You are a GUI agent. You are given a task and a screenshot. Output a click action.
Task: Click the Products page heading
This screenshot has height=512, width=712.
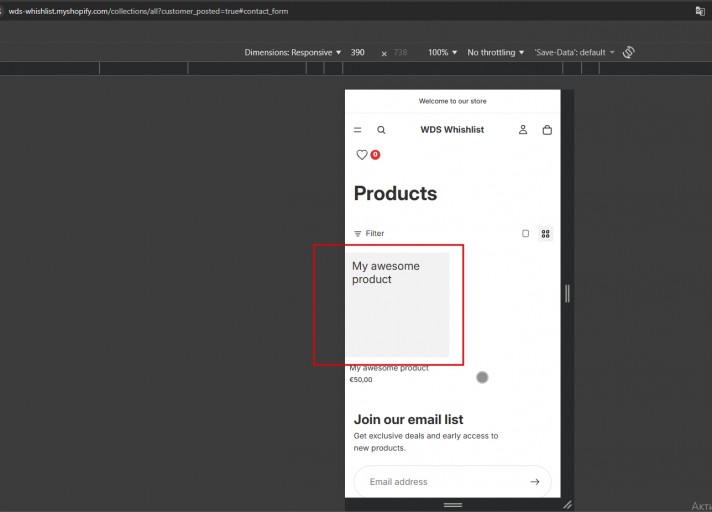395,194
